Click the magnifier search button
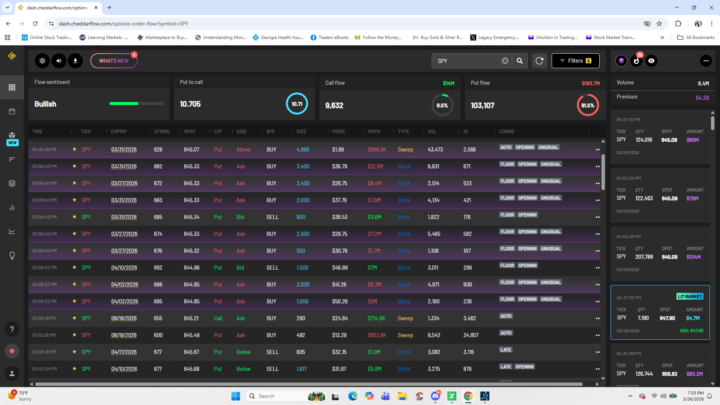 pyautogui.click(x=520, y=61)
